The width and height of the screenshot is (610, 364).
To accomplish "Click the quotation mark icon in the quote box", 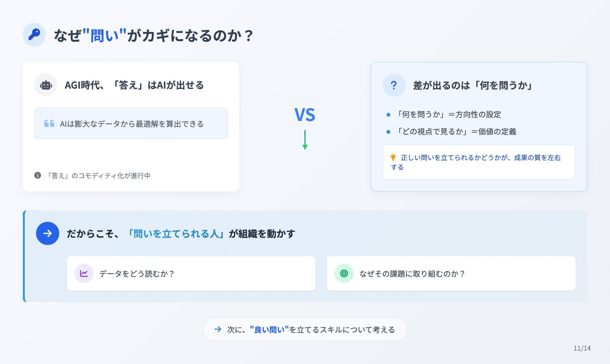I will [x=49, y=124].
